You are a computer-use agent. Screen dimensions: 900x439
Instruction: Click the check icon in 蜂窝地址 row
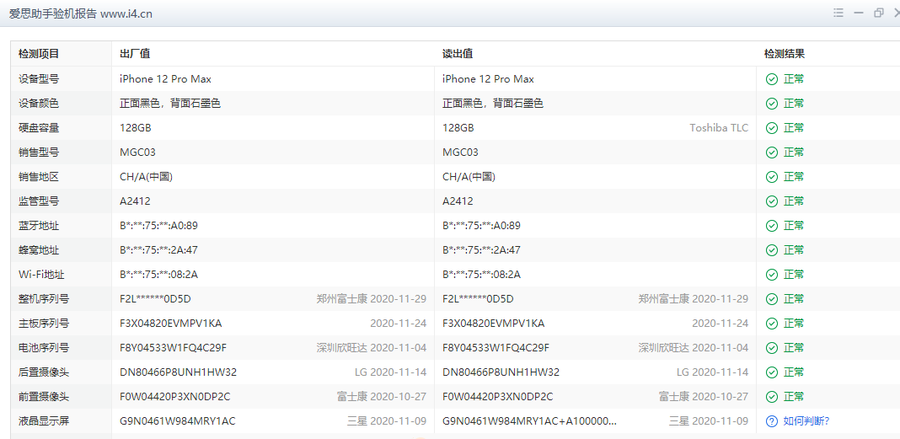772,250
